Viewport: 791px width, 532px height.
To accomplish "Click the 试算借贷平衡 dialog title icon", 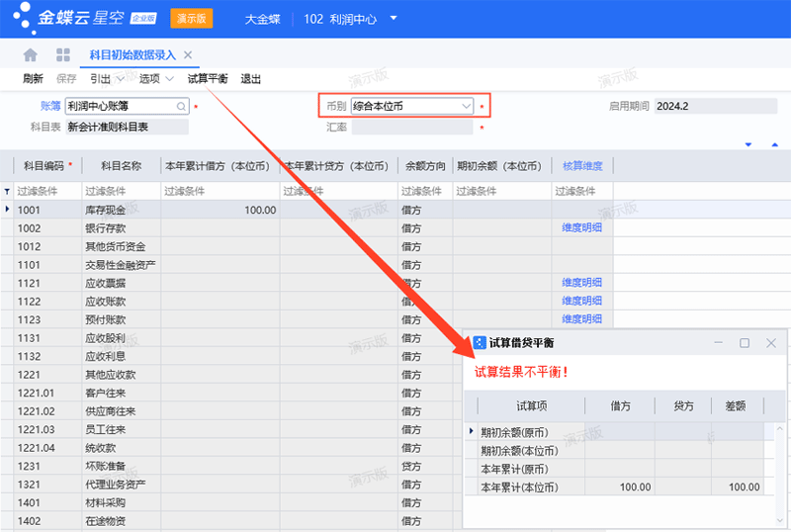I will (480, 343).
